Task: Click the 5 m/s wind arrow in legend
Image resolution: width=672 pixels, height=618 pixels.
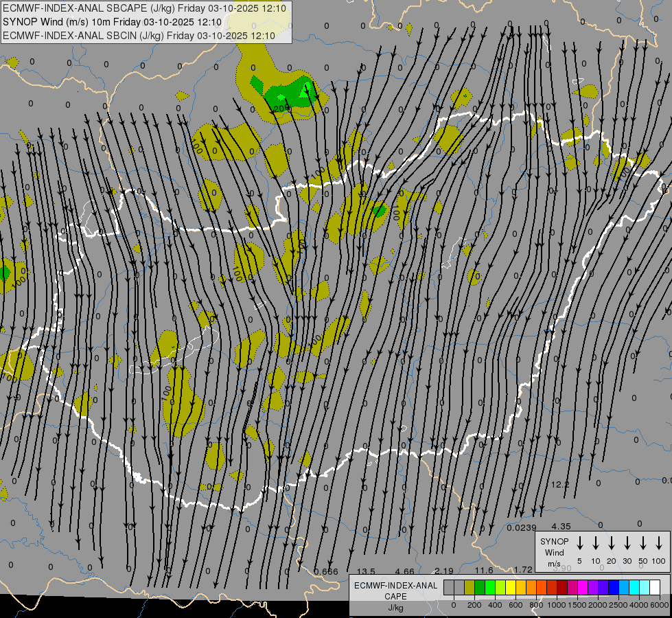Action: (579, 543)
